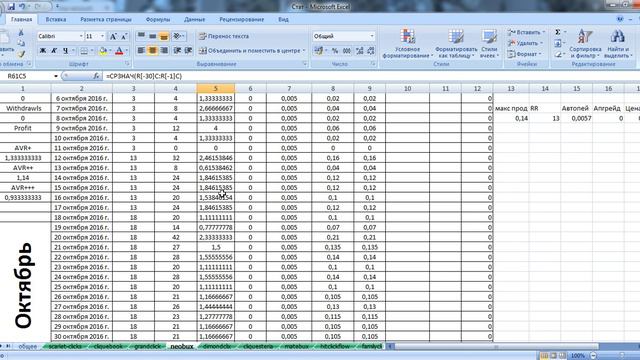Click the Decrease Indent icon
The image size is (640, 360).
click(177, 51)
